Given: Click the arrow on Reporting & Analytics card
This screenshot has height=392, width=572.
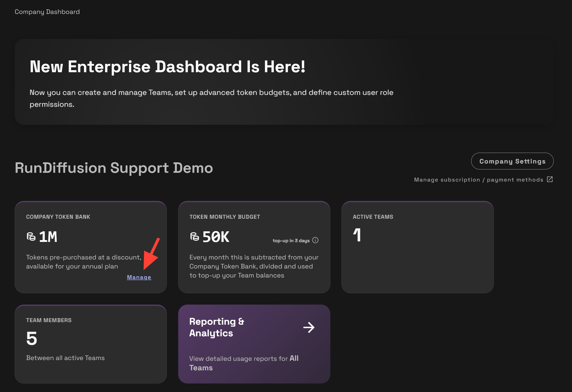Looking at the screenshot, I should (309, 328).
